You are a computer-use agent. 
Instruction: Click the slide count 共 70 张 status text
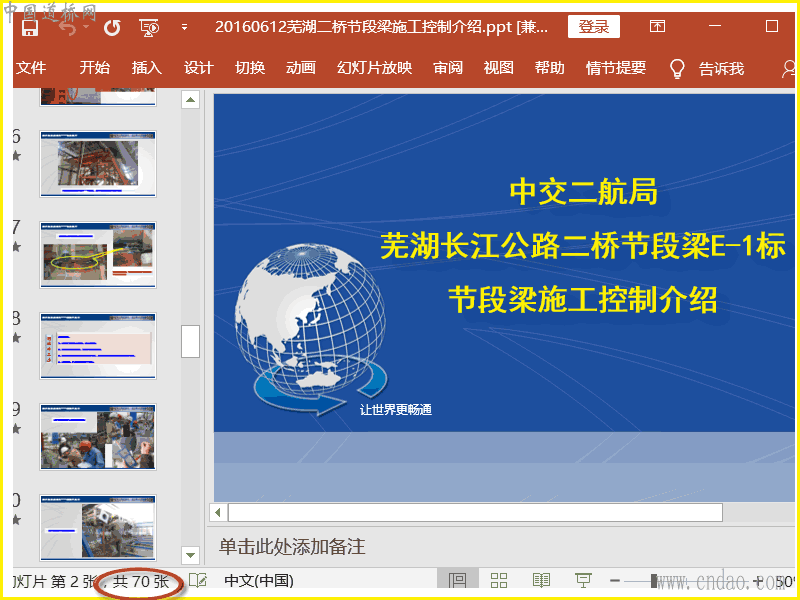point(140,582)
